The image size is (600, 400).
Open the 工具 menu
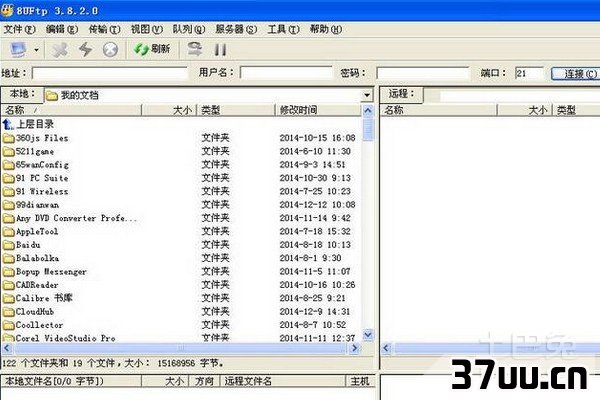283,29
